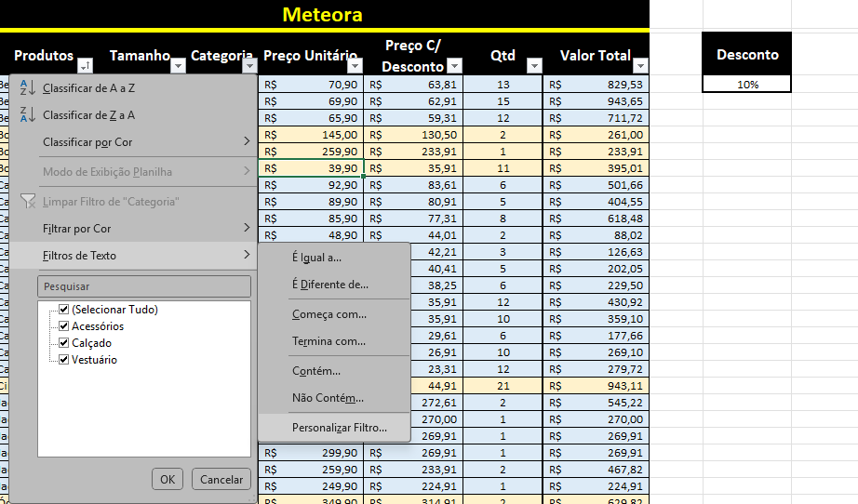This screenshot has height=504, width=858.
Task: Select the Não Contém... filter option
Action: pos(334,398)
